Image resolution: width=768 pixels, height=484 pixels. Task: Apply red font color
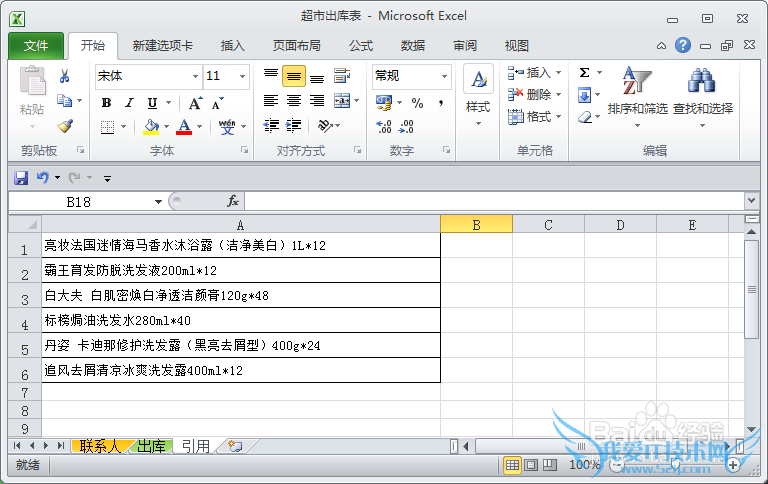[x=184, y=127]
